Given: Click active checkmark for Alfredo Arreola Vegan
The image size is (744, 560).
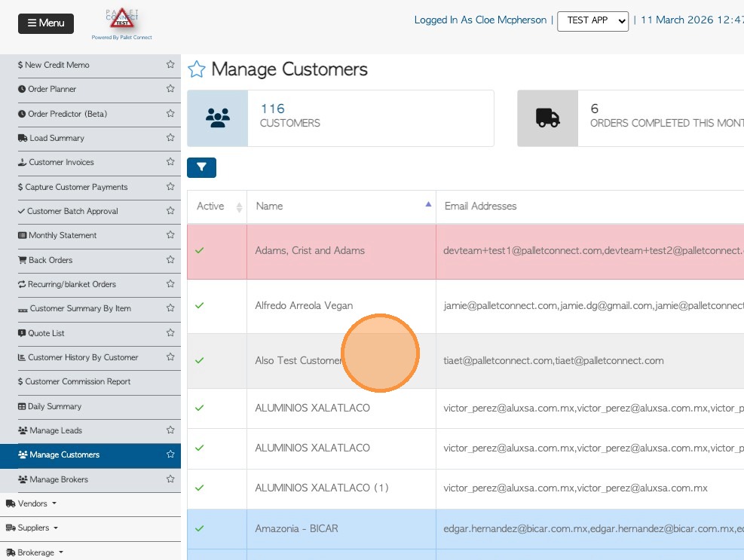Looking at the screenshot, I should pos(200,305).
